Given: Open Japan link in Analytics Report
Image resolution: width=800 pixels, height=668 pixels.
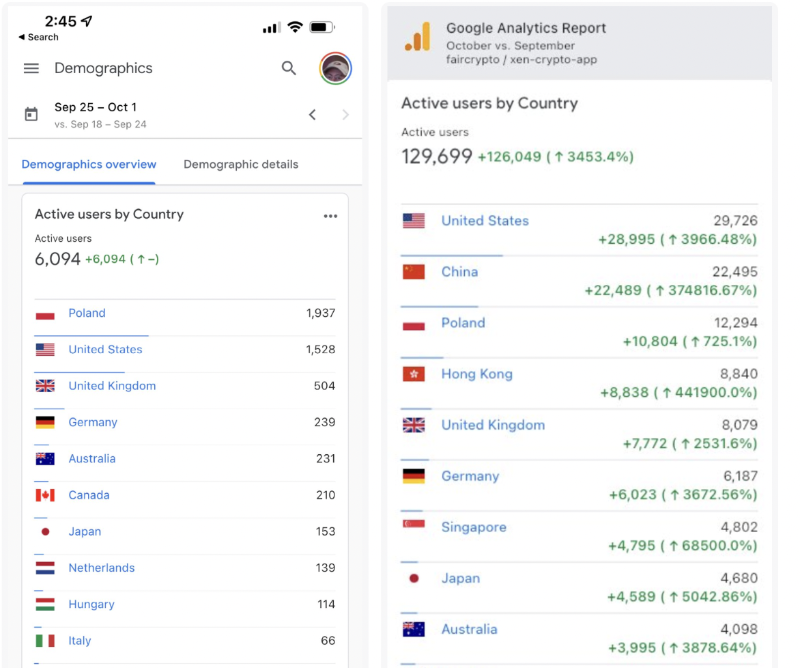Looking at the screenshot, I should click(x=460, y=578).
